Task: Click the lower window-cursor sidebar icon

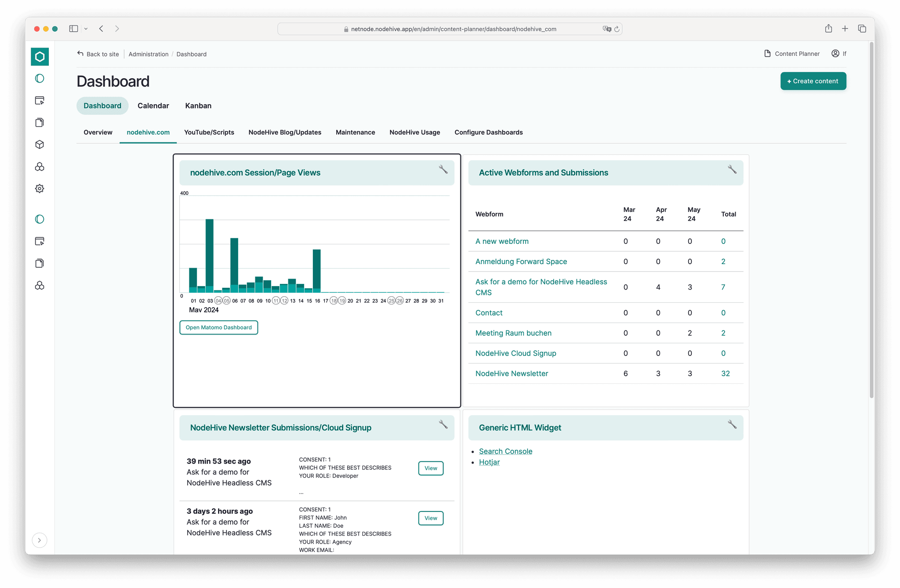Action: 40,241
